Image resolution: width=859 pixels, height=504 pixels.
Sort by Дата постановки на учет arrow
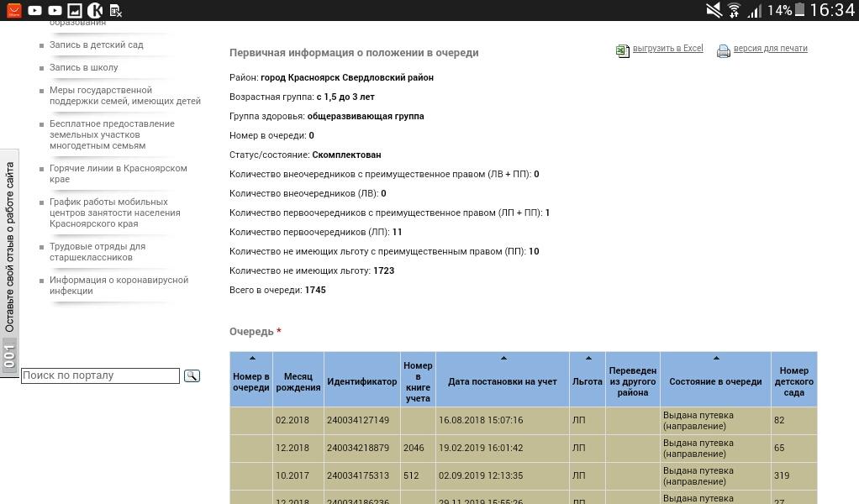(x=503, y=358)
